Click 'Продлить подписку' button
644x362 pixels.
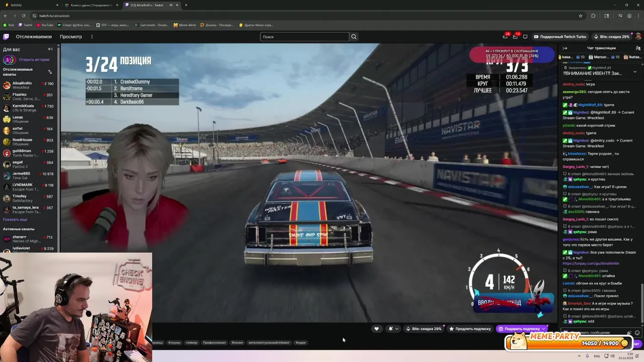click(470, 329)
